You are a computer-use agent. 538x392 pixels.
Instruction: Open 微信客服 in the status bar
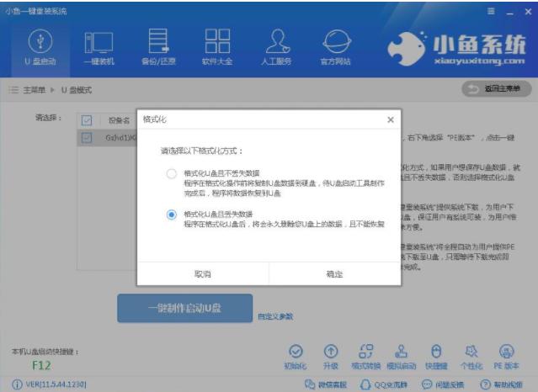326,384
